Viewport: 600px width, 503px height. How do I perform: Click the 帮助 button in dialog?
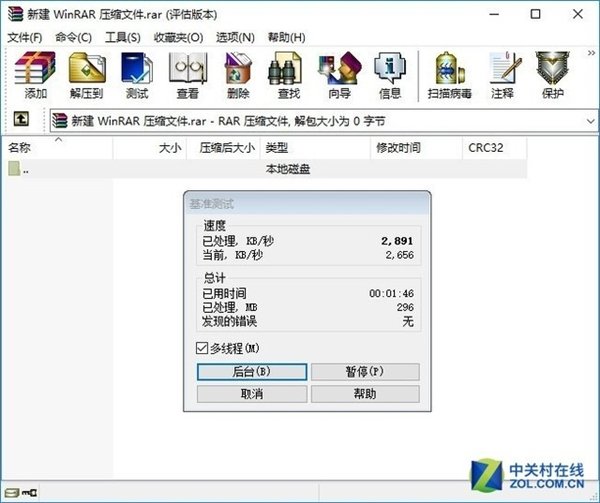tap(365, 394)
